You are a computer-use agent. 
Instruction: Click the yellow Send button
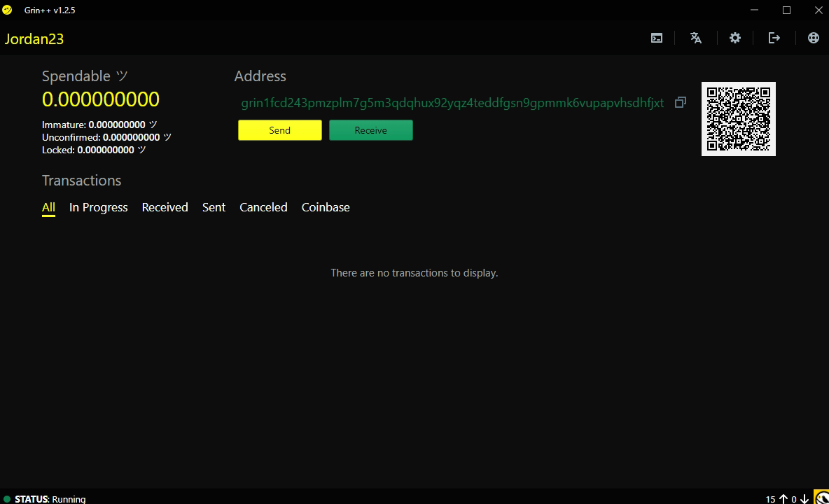point(279,130)
